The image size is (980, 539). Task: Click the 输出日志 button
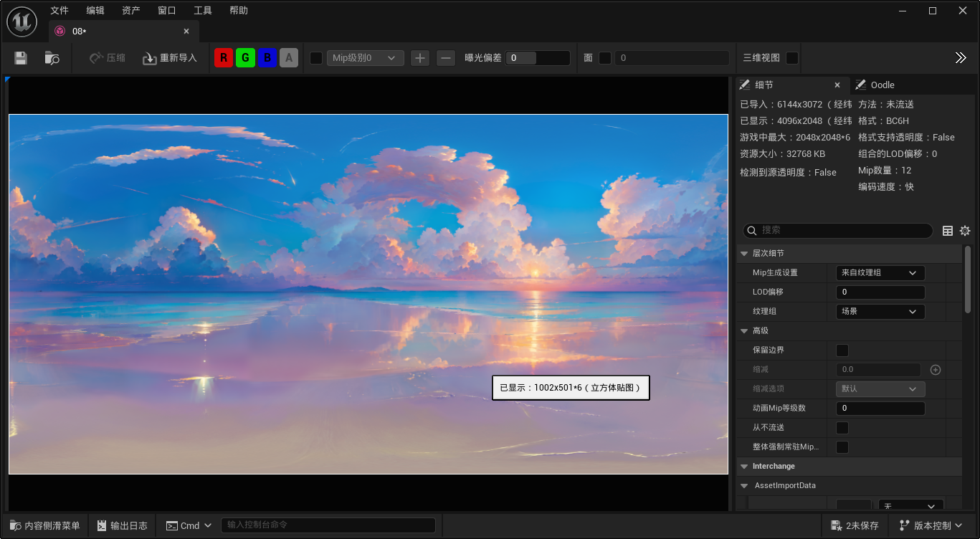click(122, 525)
